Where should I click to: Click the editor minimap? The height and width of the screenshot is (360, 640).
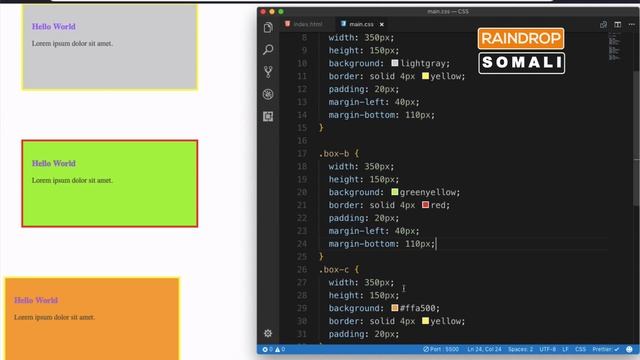point(615,47)
